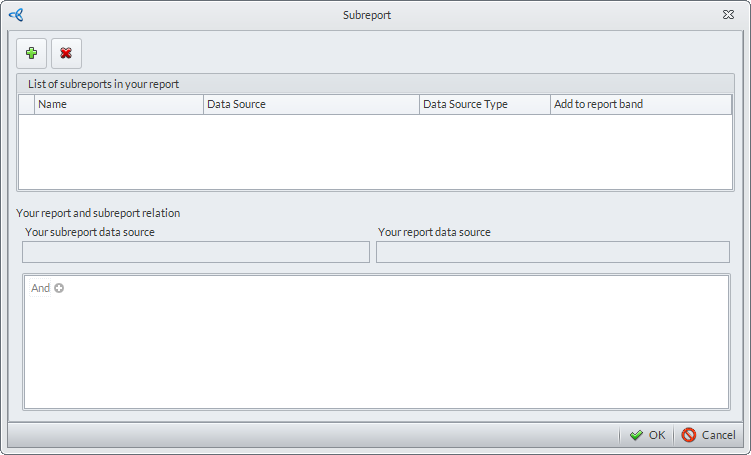The height and width of the screenshot is (455, 751).
Task: Click inside the empty relation filter editor
Action: coord(375,350)
